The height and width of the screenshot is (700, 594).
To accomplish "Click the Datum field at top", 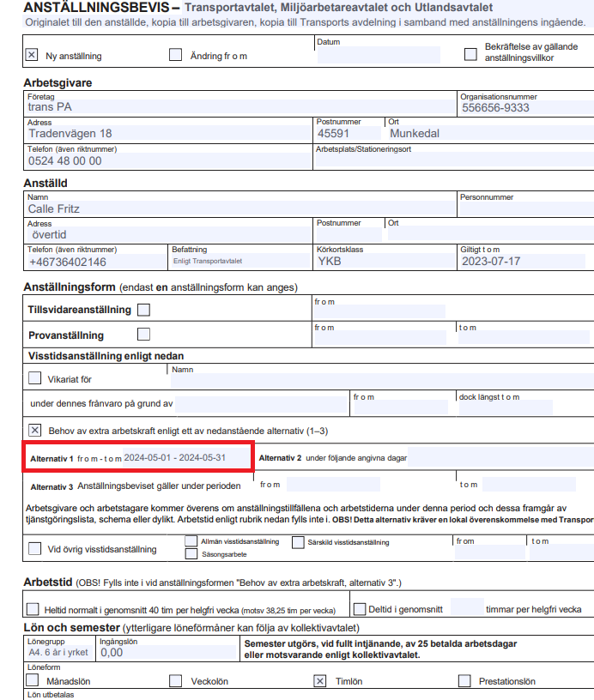I will [x=379, y=54].
